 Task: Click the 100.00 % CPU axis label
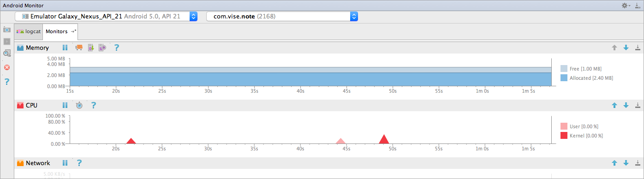[x=55, y=116]
